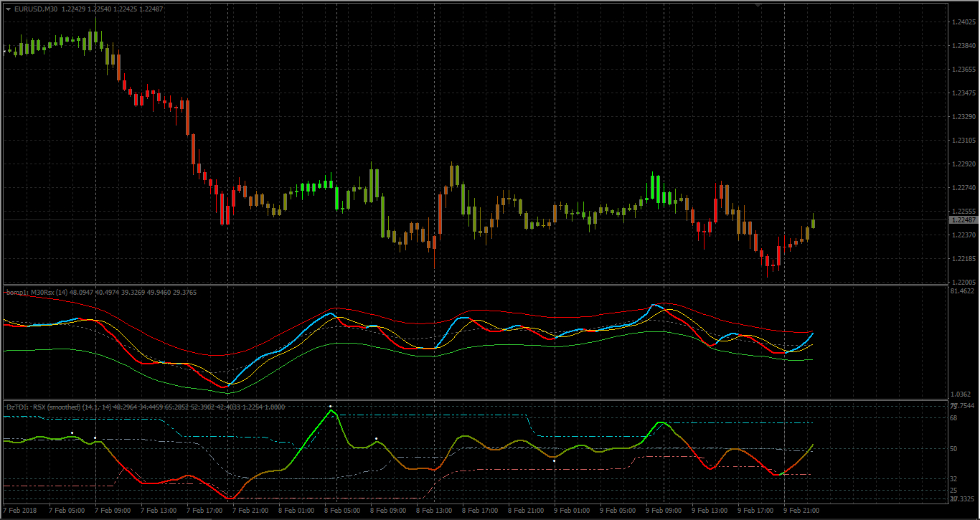Click the 8 Feb 01:00 time label
Screen dimensions: 980x520
point(297,511)
